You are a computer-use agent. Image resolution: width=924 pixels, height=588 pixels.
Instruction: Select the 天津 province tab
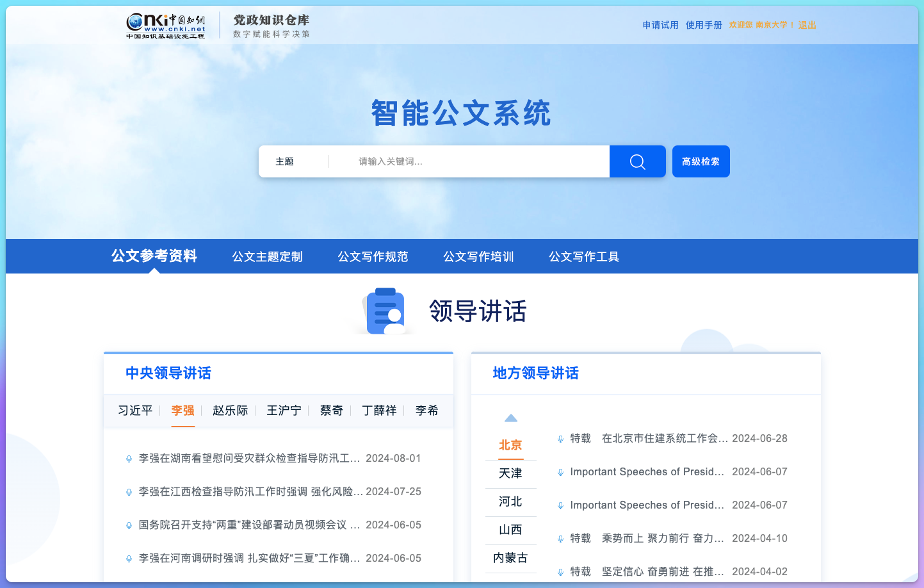tap(510, 474)
